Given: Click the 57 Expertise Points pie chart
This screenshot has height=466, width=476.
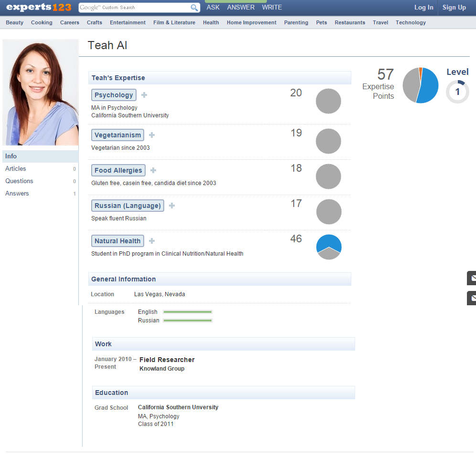Looking at the screenshot, I should (421, 85).
